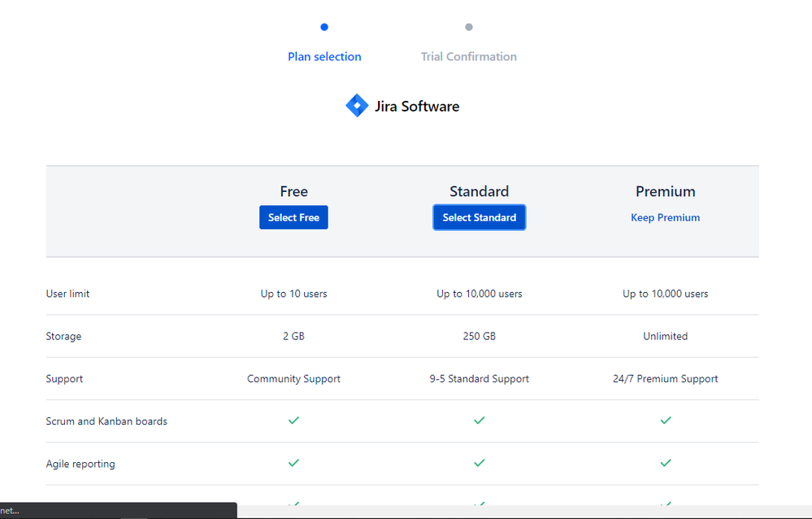The width and height of the screenshot is (812, 519).
Task: Open the Plan selection step
Action: 324,56
